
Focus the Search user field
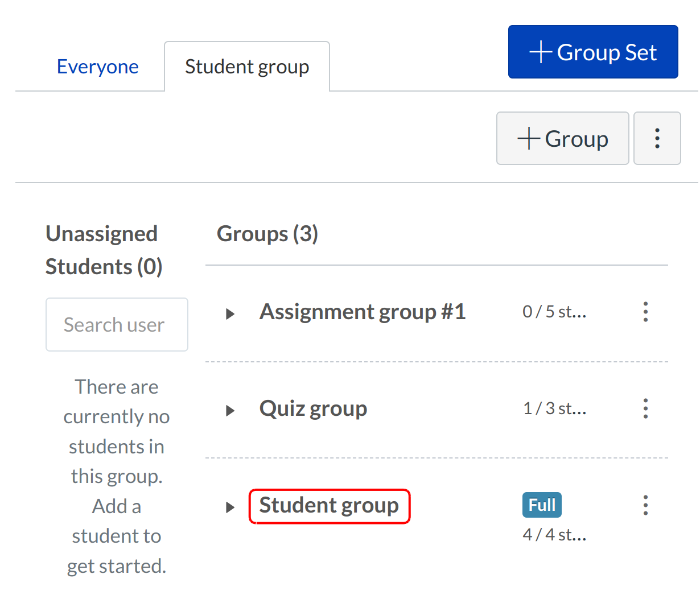[x=117, y=324]
